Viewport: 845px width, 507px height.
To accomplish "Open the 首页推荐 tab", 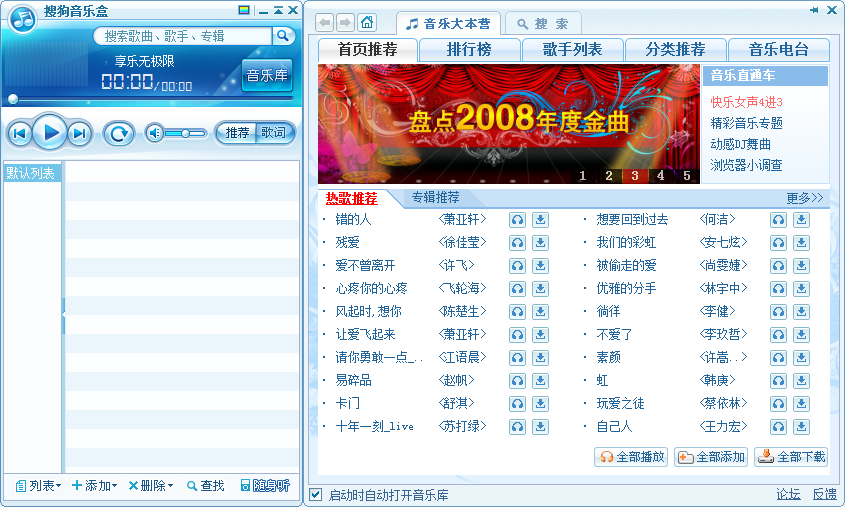I will click(x=368, y=50).
